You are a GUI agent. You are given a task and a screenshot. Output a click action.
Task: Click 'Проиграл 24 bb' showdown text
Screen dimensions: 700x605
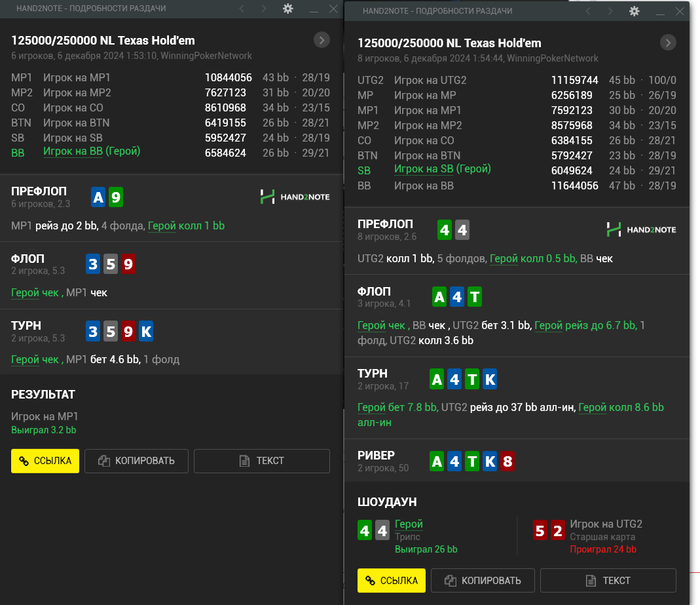click(x=603, y=550)
